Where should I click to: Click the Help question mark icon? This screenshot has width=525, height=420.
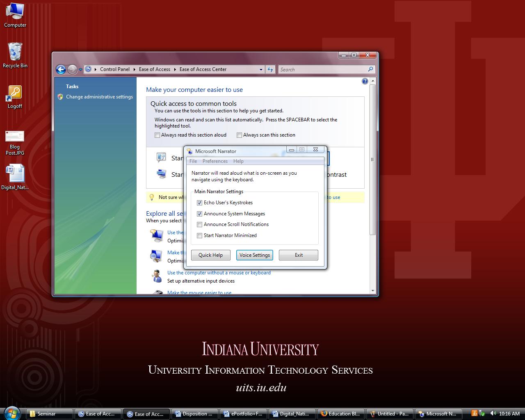coord(365,81)
